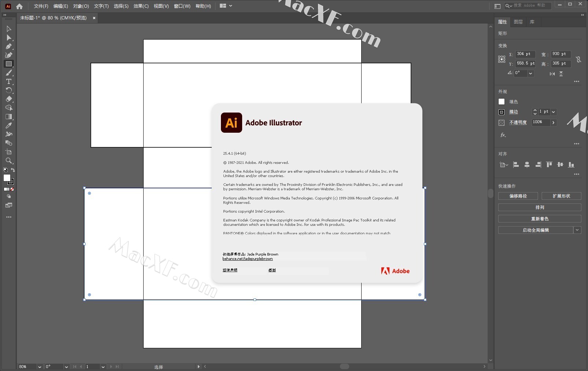Select the Rectangle tool
The width and height of the screenshot is (588, 371).
[9, 64]
